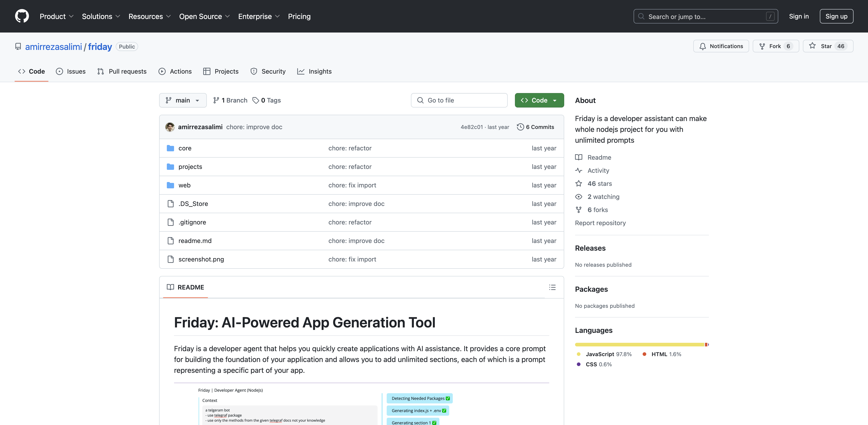Expand the Open Source menu
Image resolution: width=868 pixels, height=425 pixels.
pos(204,16)
